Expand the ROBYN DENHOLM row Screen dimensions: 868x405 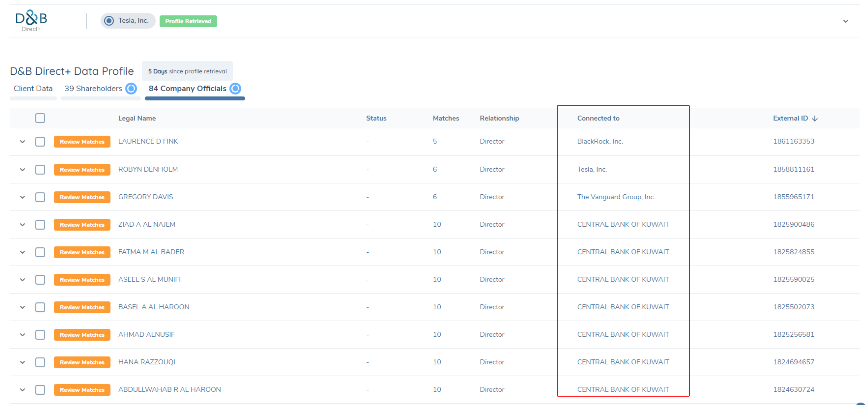(x=23, y=170)
